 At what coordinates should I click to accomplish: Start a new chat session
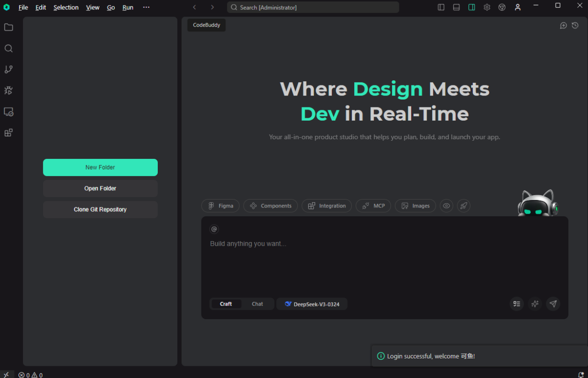(563, 25)
